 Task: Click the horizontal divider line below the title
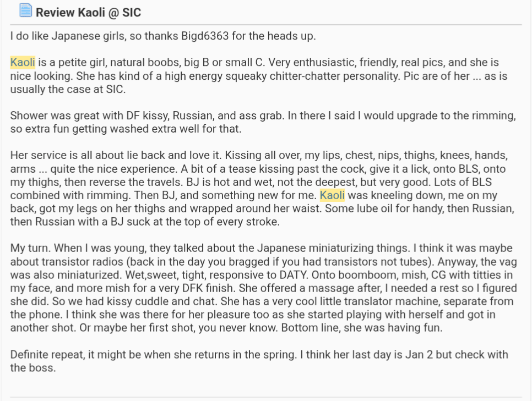[x=265, y=25]
